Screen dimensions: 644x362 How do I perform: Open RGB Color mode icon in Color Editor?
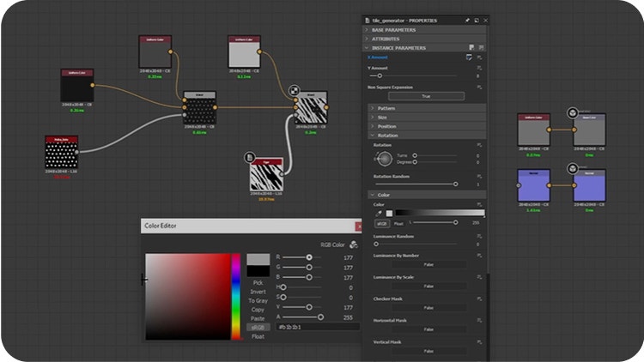(353, 244)
